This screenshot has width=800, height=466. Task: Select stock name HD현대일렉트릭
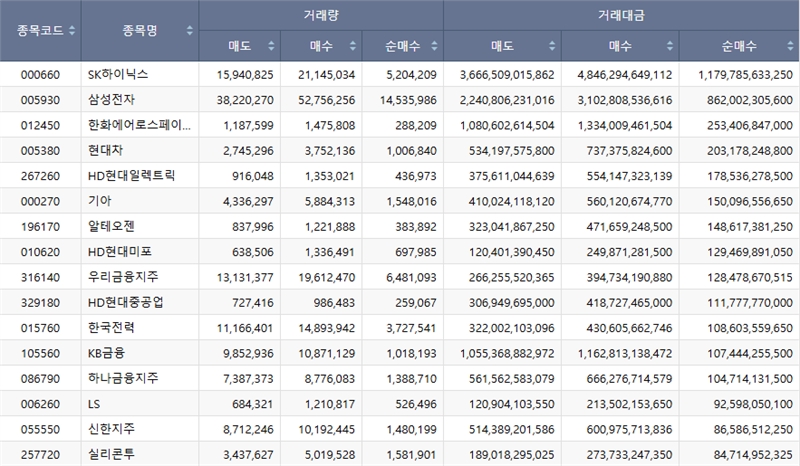(x=132, y=176)
